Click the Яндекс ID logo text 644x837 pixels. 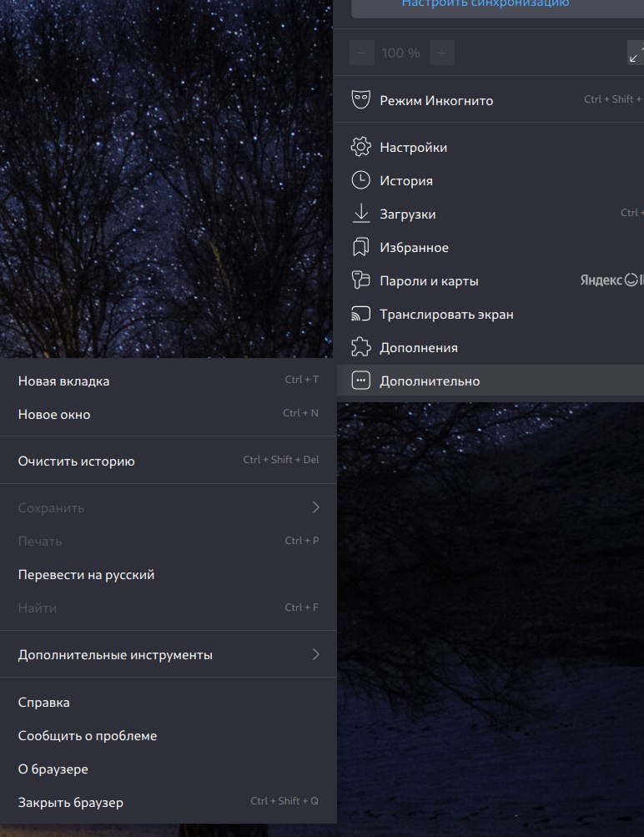(x=612, y=280)
